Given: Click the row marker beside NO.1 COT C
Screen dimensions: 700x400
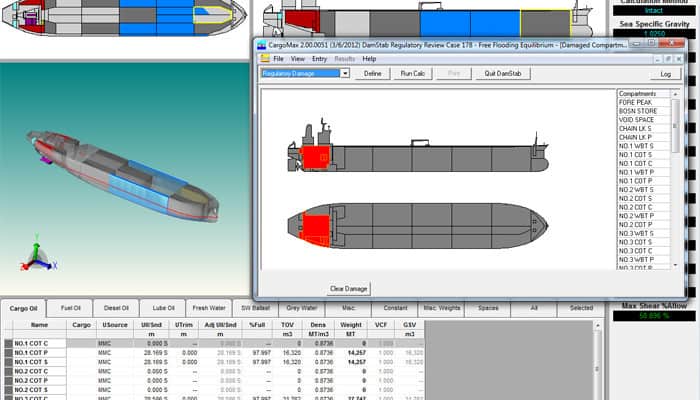Looking at the screenshot, I should 7,344.
